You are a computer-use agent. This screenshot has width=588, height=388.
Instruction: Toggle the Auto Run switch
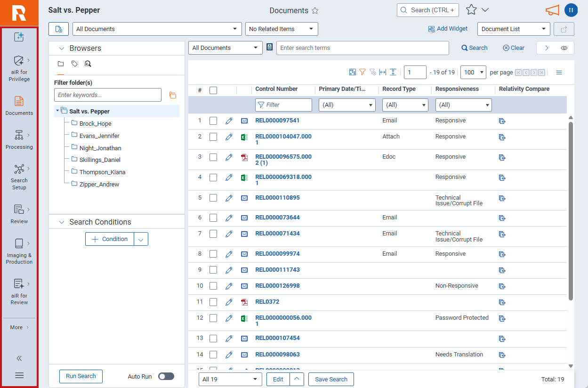(x=166, y=376)
